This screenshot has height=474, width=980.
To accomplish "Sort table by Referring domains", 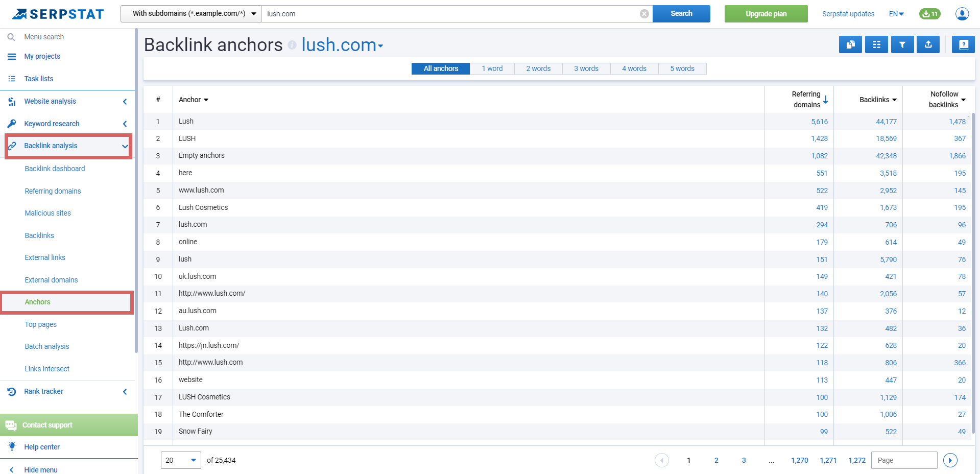I will [x=806, y=99].
